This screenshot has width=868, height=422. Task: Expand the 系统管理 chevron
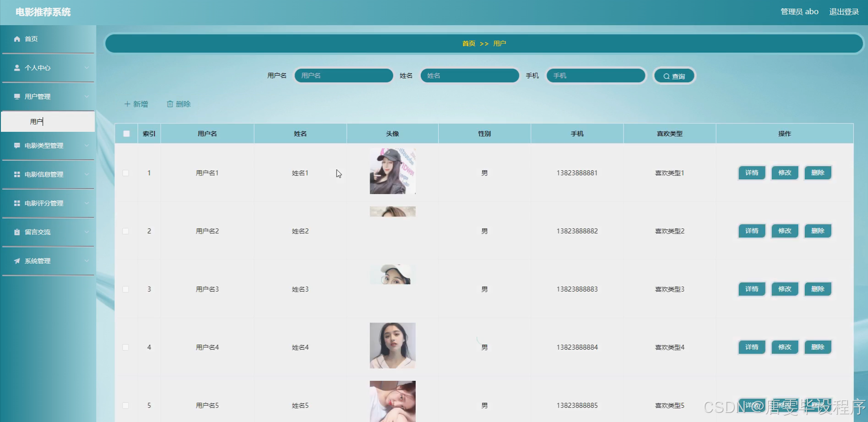[87, 261]
